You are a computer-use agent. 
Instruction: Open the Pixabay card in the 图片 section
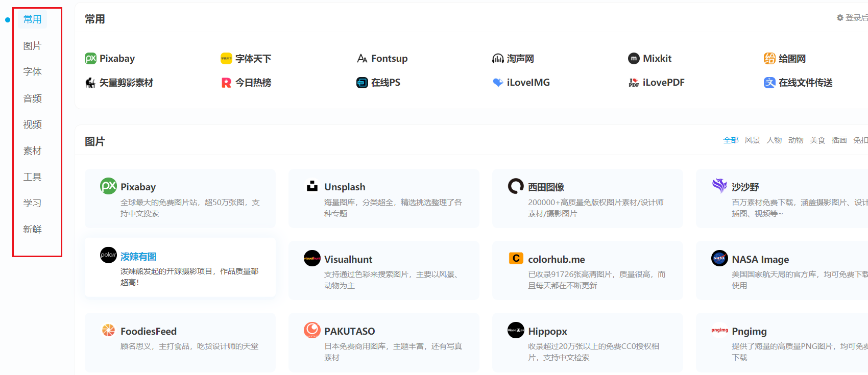coord(180,198)
